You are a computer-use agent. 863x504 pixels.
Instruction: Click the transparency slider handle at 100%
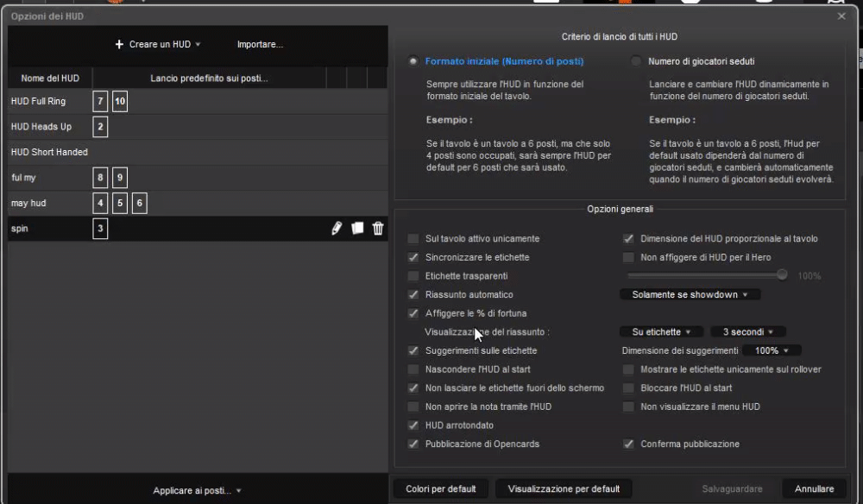[x=782, y=274]
